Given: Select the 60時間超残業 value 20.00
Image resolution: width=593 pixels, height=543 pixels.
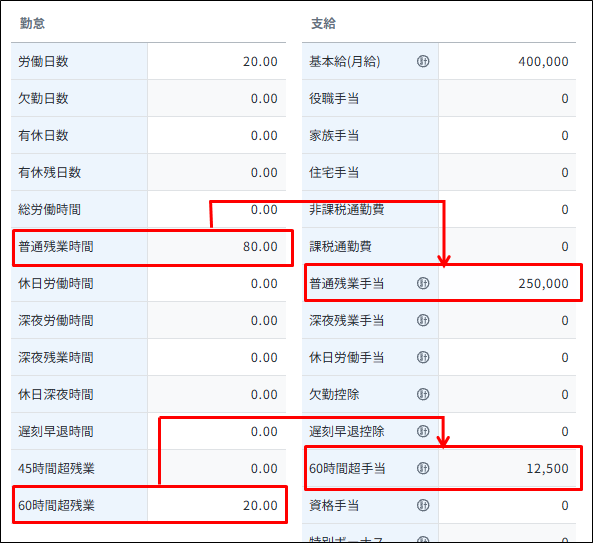Looking at the screenshot, I should click(260, 506).
